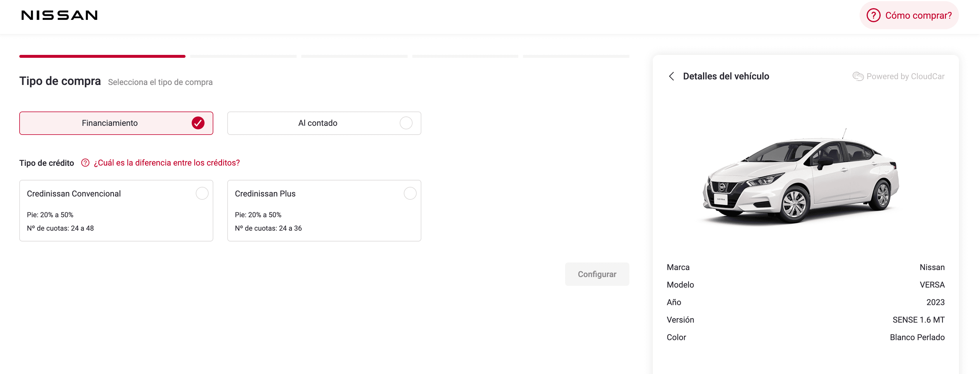Viewport: 980px width, 374px height.
Task: Click the '2023' year value
Action: pos(936,302)
